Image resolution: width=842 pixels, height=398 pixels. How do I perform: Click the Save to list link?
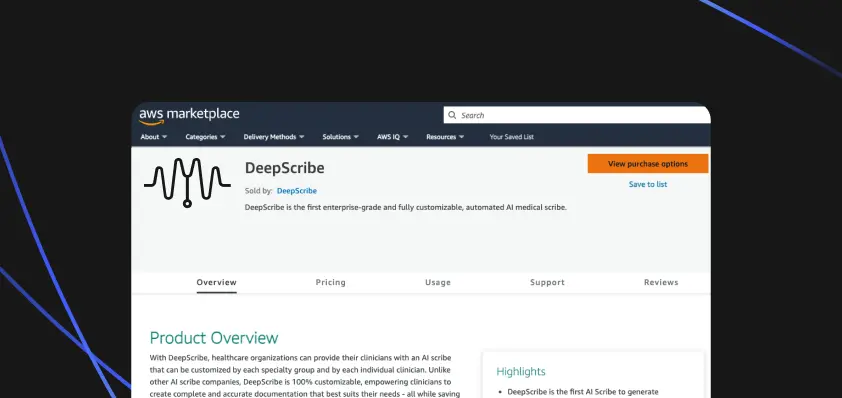pos(648,184)
